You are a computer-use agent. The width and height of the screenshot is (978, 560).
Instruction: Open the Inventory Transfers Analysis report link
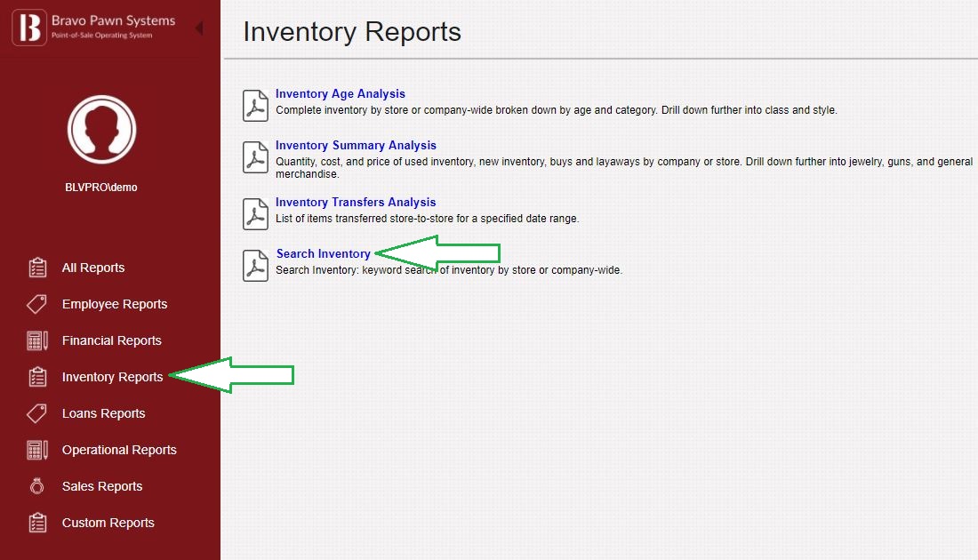(356, 202)
